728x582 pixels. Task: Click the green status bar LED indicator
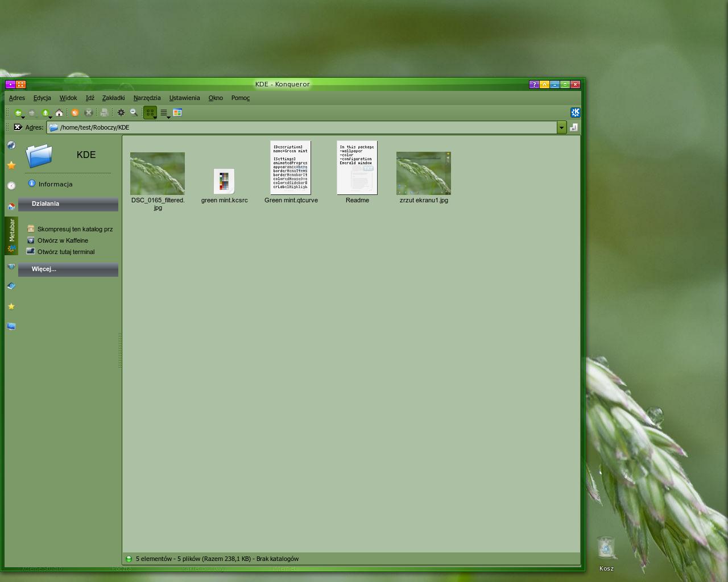point(129,559)
